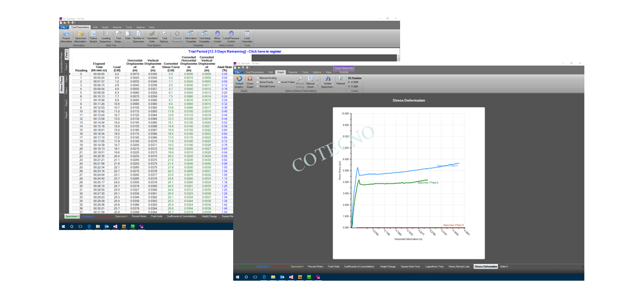Open the Tools tab in the front window

[x=305, y=72]
